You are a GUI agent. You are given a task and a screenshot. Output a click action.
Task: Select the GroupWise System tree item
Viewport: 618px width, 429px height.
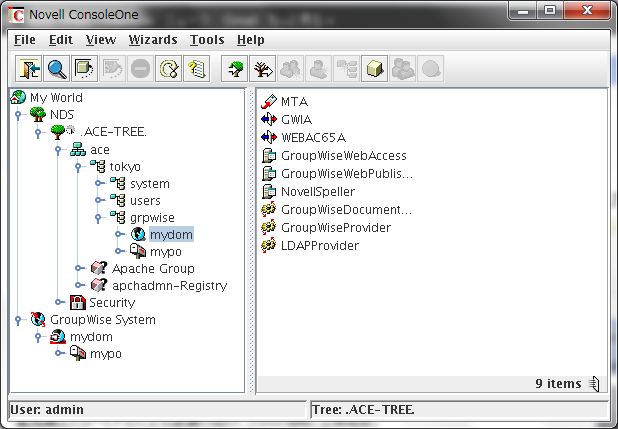point(103,320)
